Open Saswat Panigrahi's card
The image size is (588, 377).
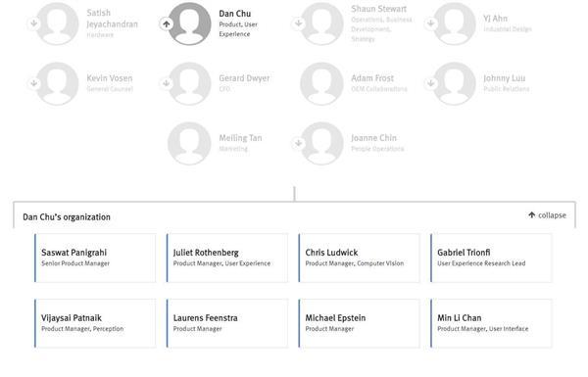click(95, 258)
